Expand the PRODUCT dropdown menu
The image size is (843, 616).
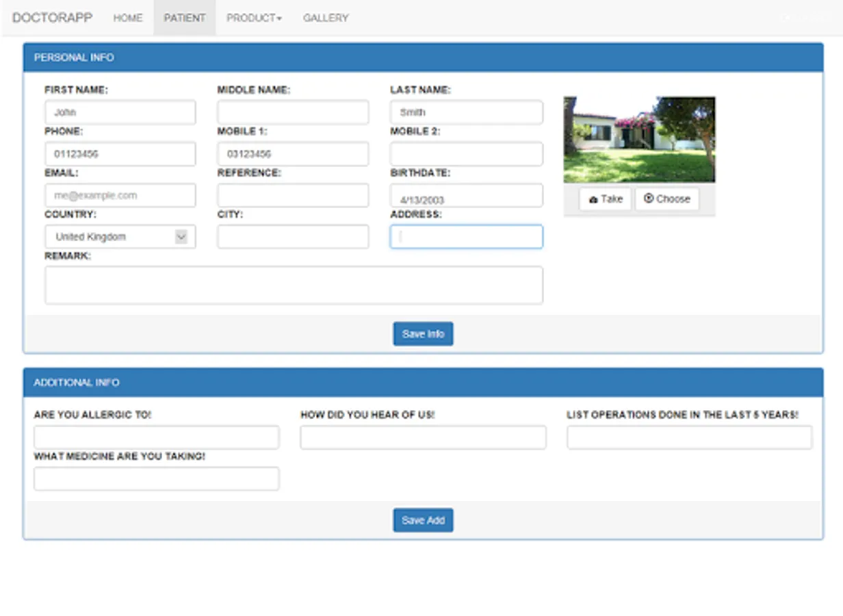pos(254,18)
